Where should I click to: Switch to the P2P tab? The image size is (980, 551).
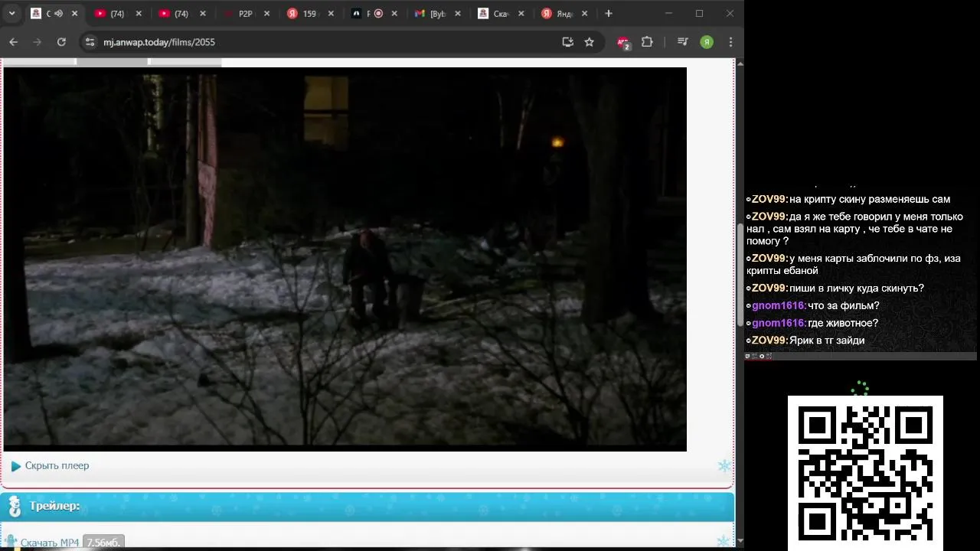(x=246, y=14)
